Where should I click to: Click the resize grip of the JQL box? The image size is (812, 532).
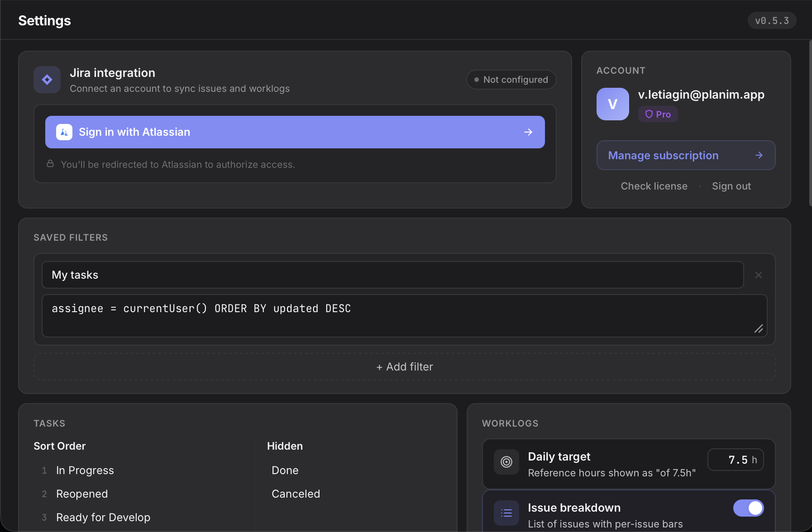(x=759, y=329)
